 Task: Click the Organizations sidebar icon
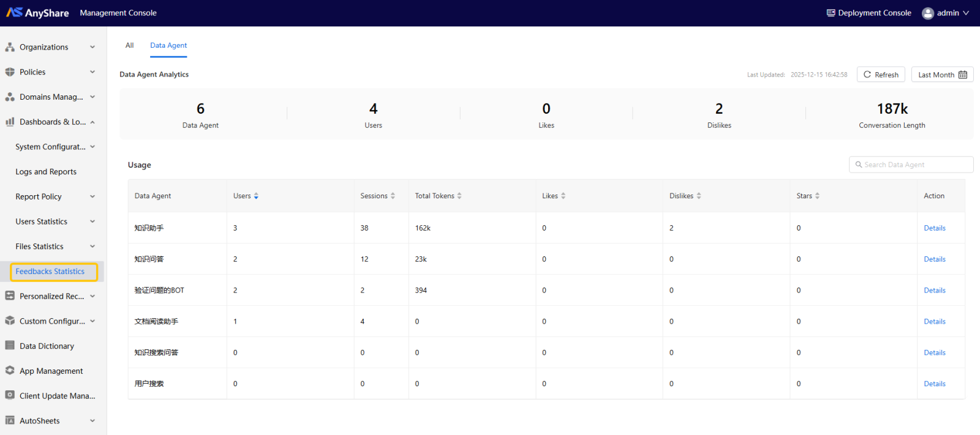pos(10,47)
